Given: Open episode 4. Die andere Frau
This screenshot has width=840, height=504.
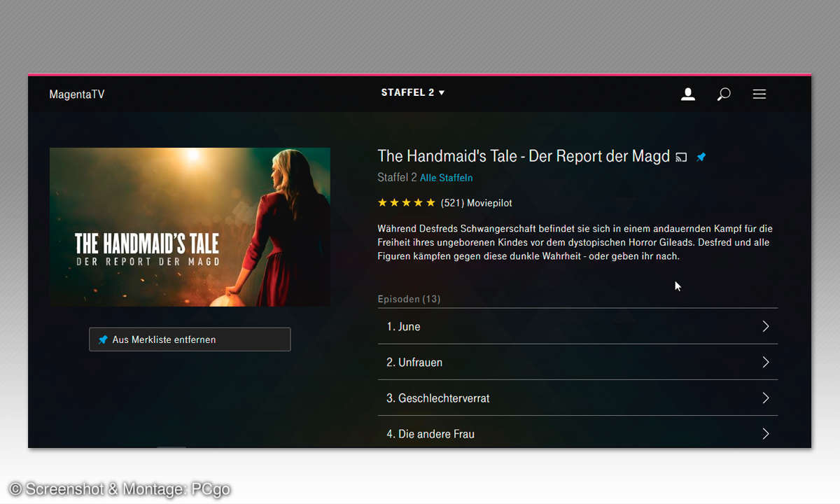Looking at the screenshot, I should pos(577,433).
